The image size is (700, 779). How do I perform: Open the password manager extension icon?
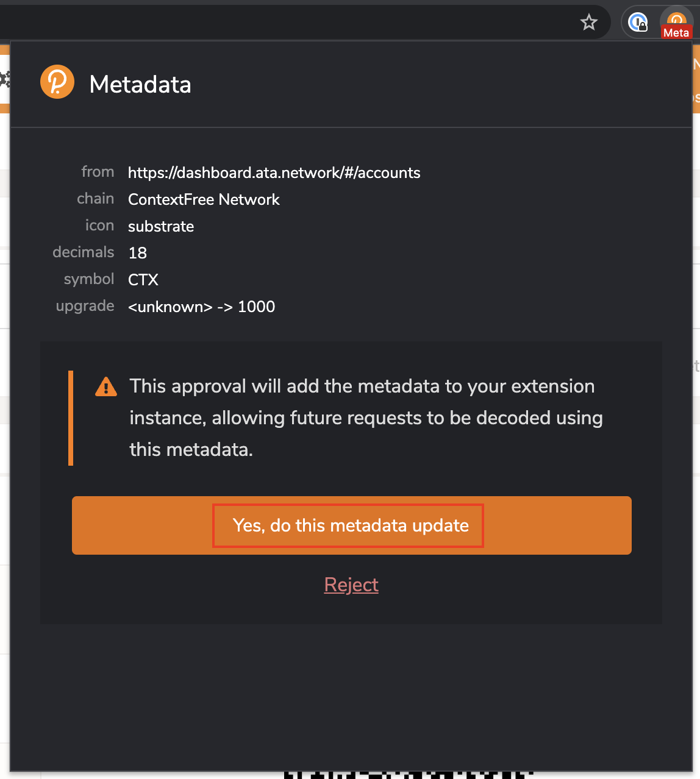click(x=638, y=23)
